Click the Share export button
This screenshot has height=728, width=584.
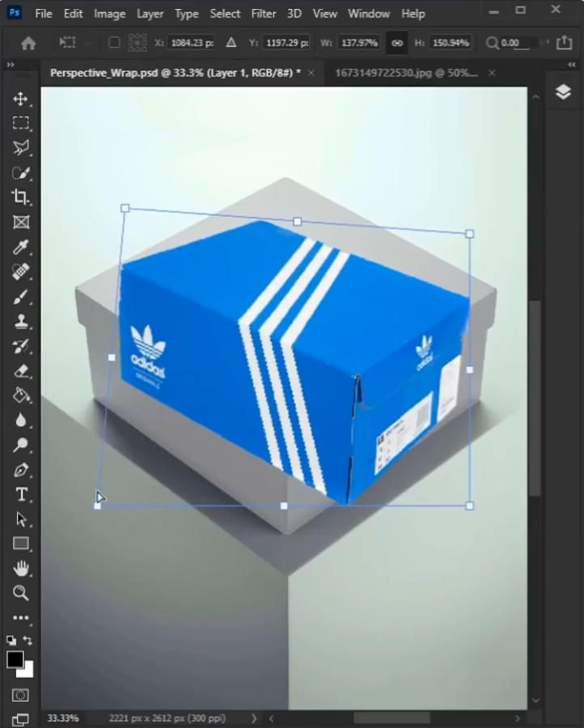[x=563, y=43]
